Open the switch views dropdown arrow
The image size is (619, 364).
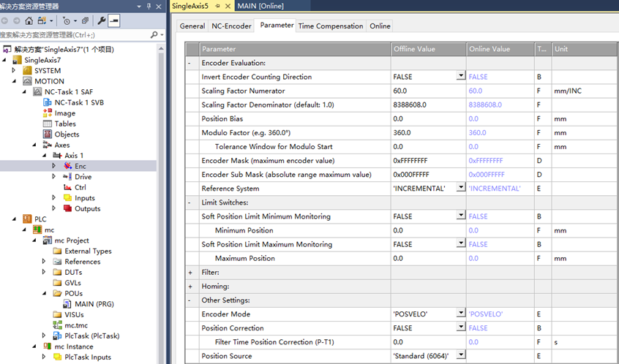(x=51, y=21)
